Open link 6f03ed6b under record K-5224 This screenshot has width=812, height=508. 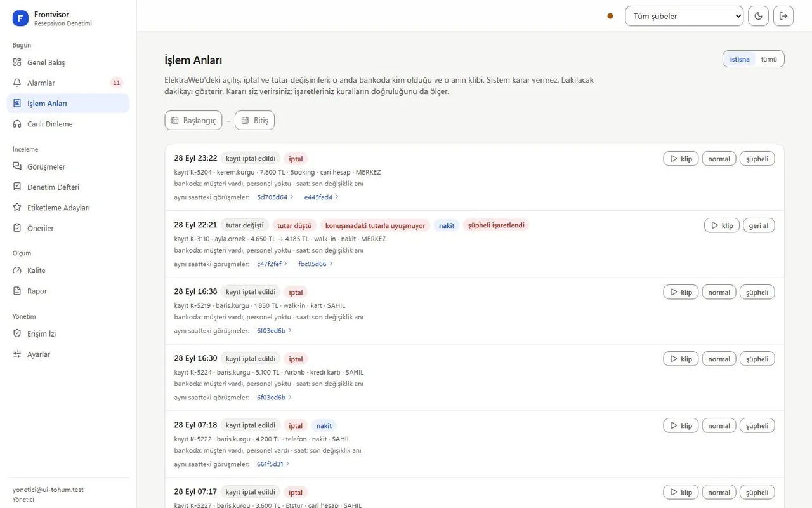click(x=274, y=398)
